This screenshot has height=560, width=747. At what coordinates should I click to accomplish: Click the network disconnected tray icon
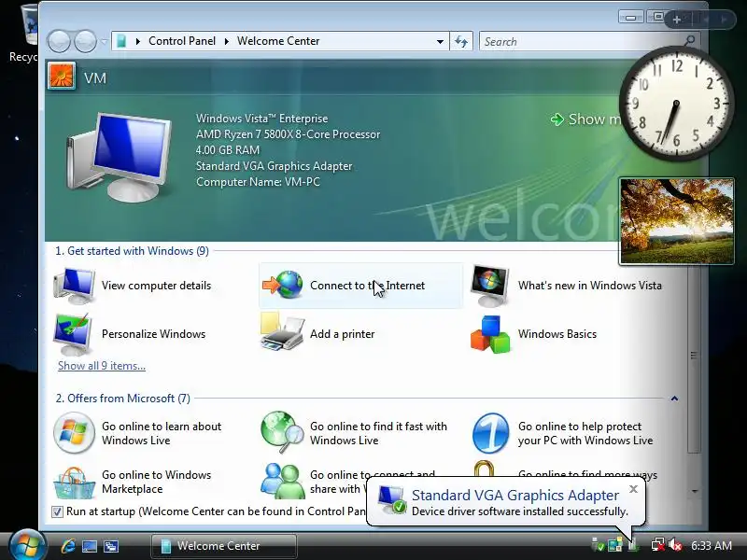[x=658, y=545]
